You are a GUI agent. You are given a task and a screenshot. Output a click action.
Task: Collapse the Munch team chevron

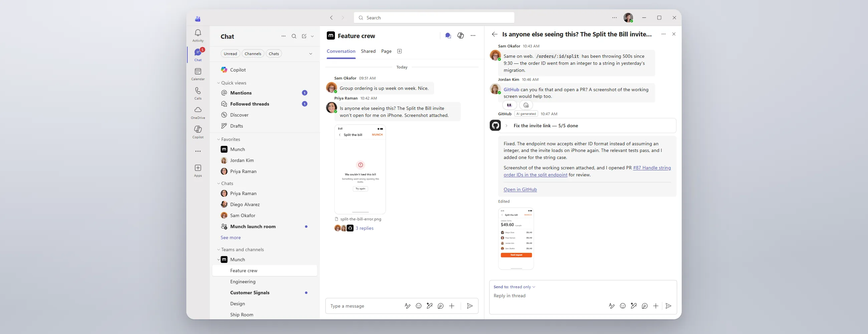(218, 260)
